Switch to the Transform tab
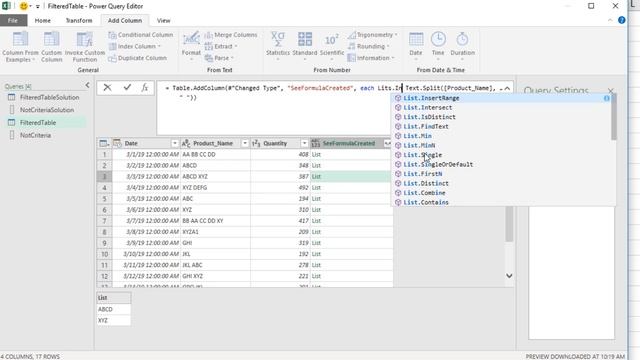Image resolution: width=640 pixels, height=360 pixels. coord(79,20)
